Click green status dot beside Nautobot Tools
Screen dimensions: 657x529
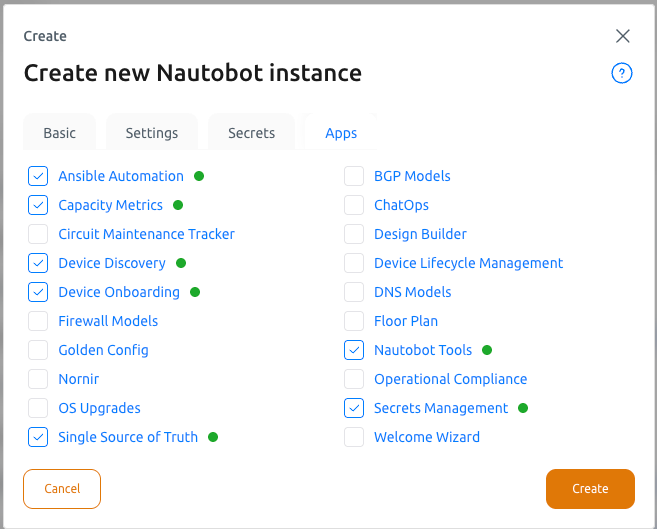pyautogui.click(x=487, y=350)
